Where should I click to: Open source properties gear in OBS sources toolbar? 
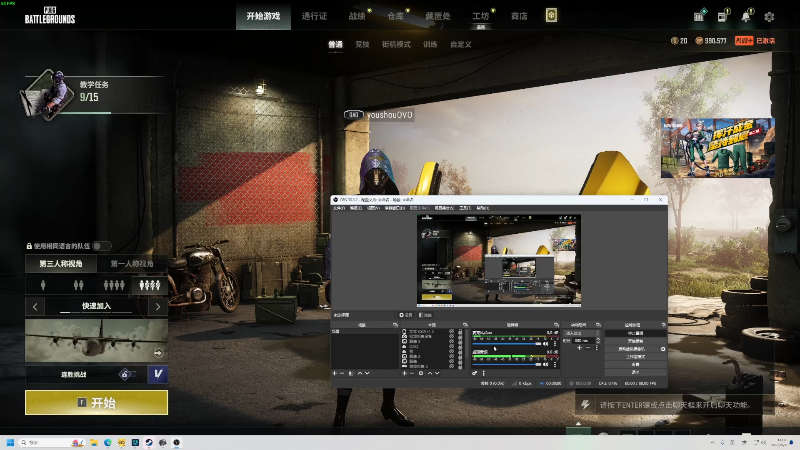click(421, 373)
